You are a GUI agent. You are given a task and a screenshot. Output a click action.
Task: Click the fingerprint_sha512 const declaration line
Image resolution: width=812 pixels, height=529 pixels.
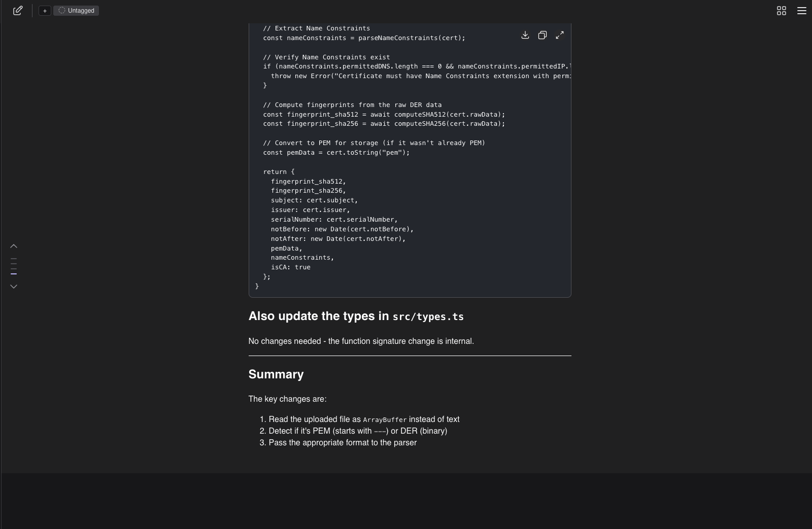tap(384, 115)
